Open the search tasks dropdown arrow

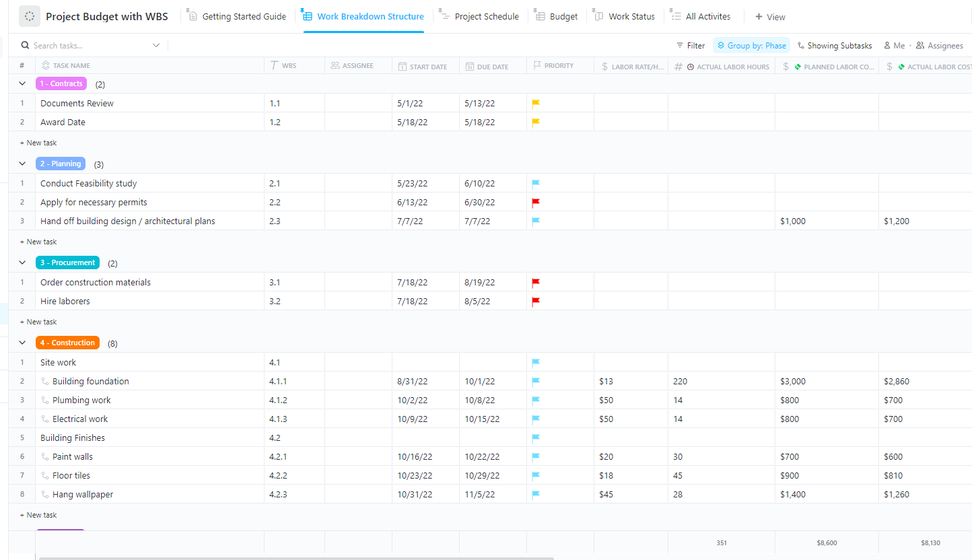click(x=156, y=45)
